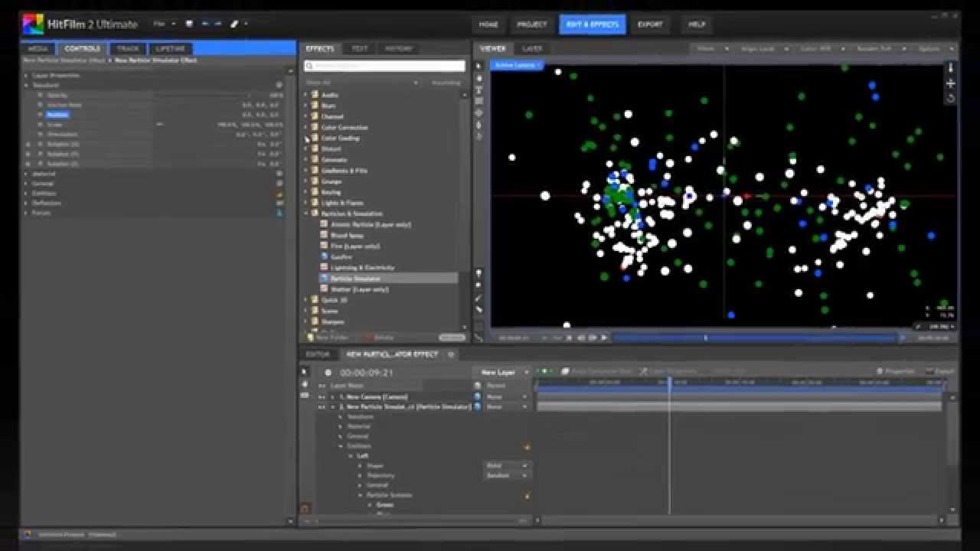Expand the Color Correction folder

[x=306, y=127]
